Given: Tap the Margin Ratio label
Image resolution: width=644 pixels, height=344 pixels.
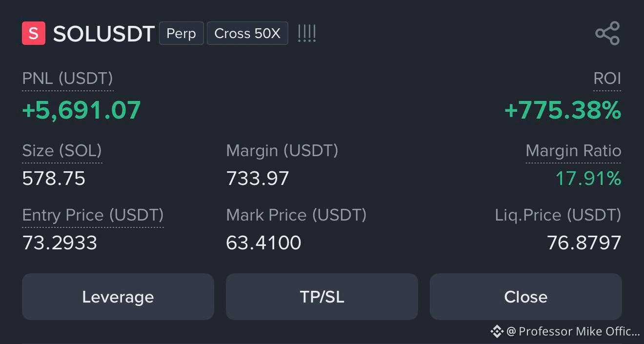Looking at the screenshot, I should click(573, 151).
